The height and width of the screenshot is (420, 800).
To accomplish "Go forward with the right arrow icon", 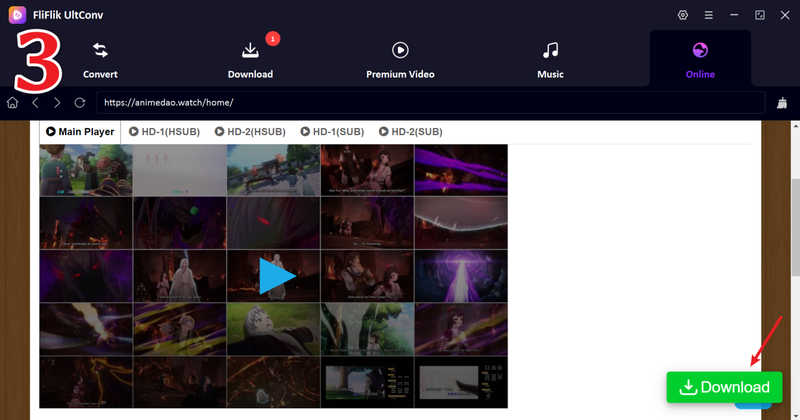I will (57, 103).
